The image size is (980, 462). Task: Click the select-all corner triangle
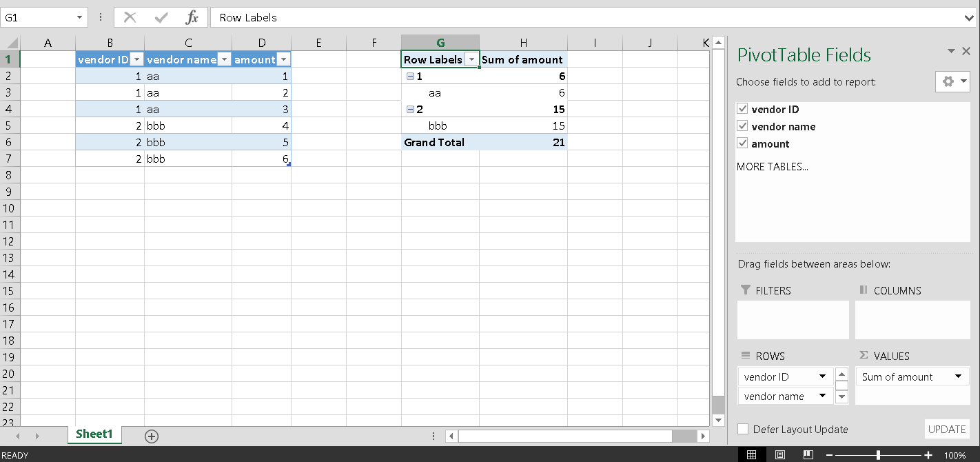click(12, 43)
